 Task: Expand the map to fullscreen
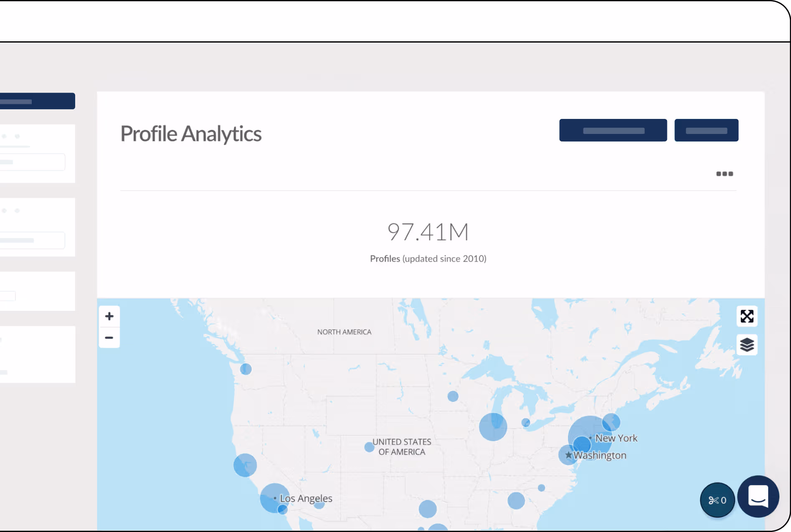(747, 316)
